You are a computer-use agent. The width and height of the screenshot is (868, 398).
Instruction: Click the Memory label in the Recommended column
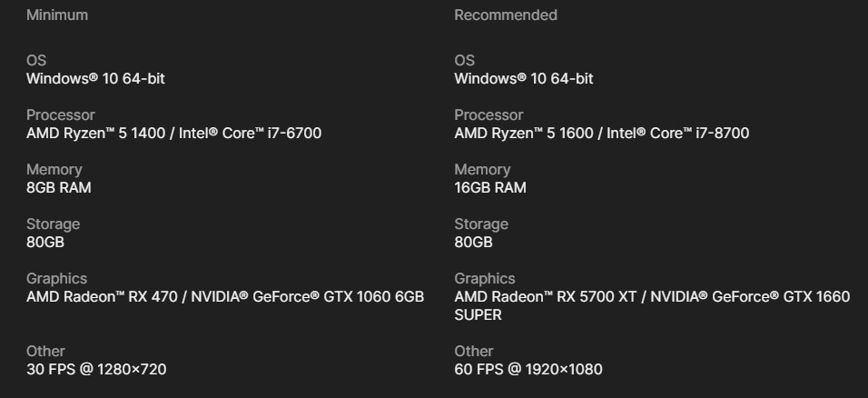coord(482,170)
